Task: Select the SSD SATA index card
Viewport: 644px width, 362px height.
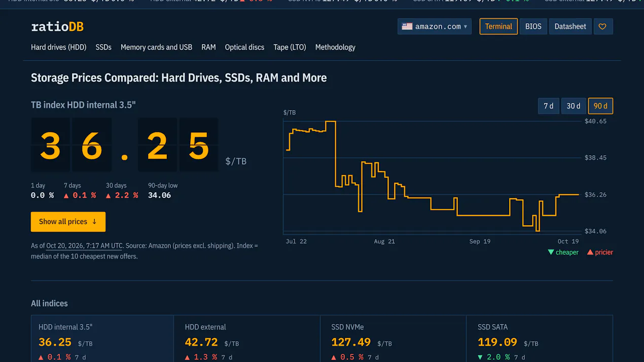Action: coord(540,339)
